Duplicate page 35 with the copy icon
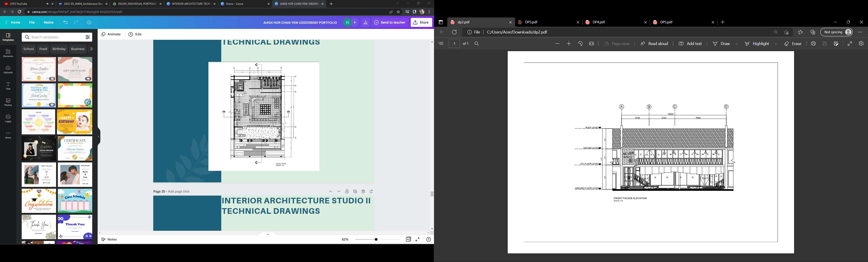This screenshot has height=262, width=868. coord(355,192)
